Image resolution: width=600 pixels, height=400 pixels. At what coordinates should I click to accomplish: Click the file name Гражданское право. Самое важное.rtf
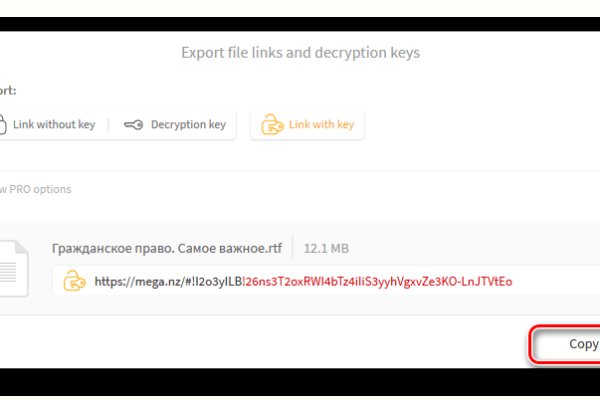(x=166, y=248)
